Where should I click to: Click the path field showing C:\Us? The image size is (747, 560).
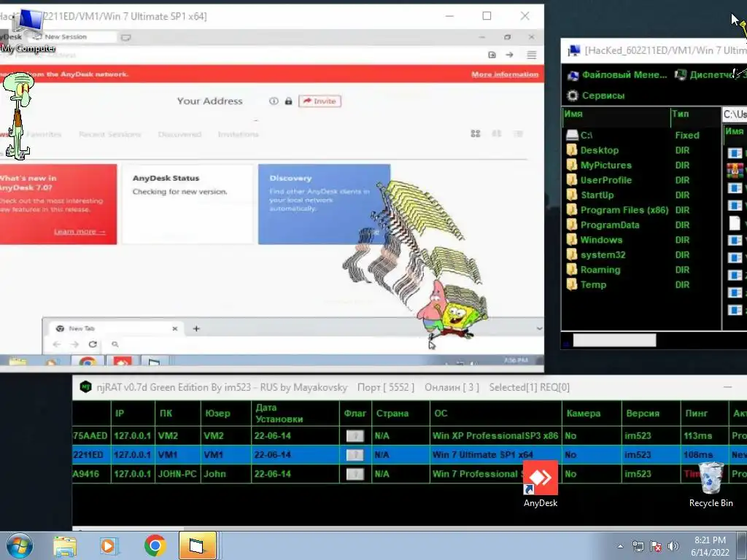[x=734, y=114]
